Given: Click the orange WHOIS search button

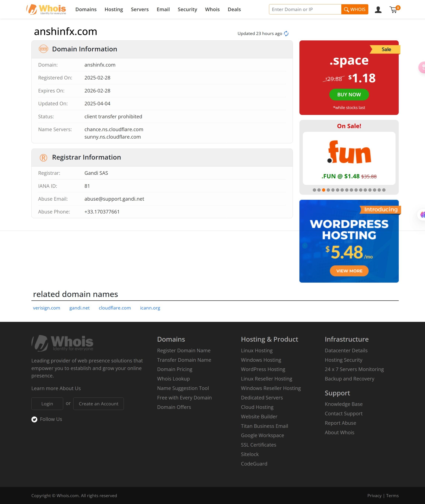Looking at the screenshot, I should pyautogui.click(x=355, y=9).
